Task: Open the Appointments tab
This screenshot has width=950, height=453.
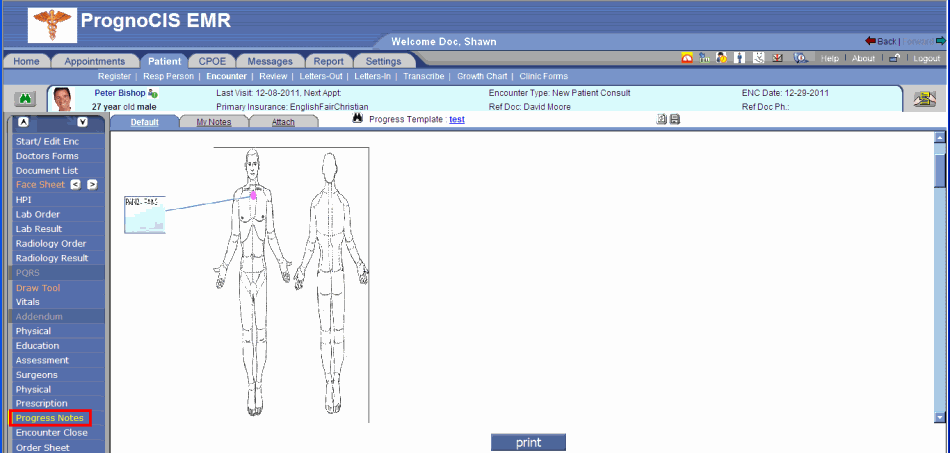Action: (95, 61)
